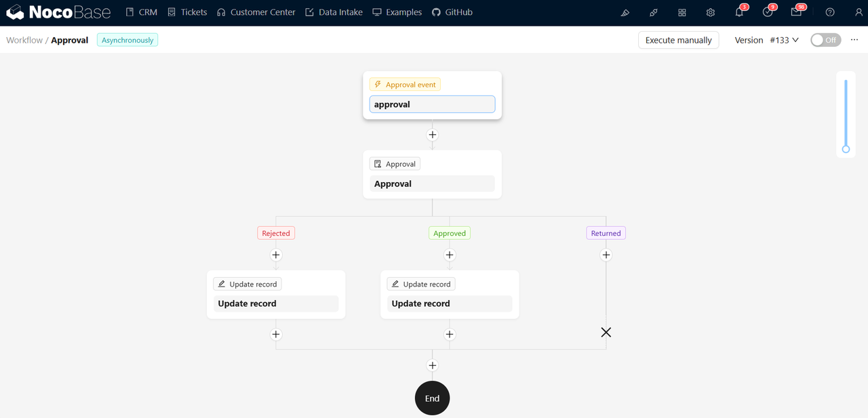Open the workflow tasks icon with badge 9
Image resolution: width=868 pixels, height=418 pixels.
768,12
